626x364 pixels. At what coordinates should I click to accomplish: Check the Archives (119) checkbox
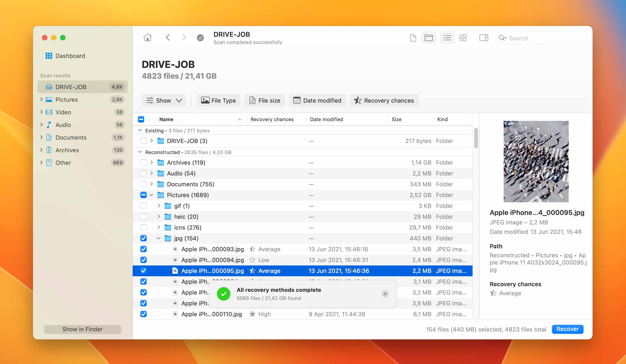[143, 163]
